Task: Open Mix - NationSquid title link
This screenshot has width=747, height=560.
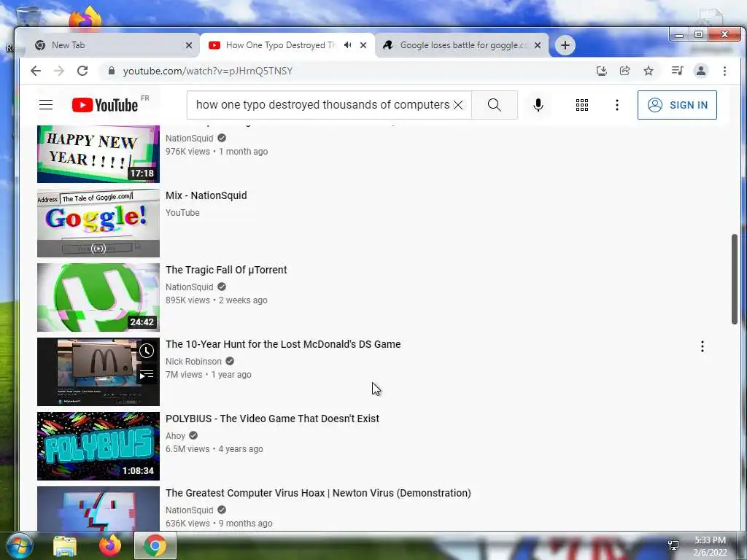Action: click(206, 195)
